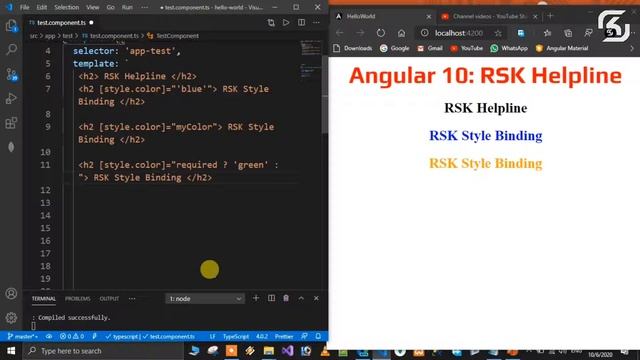Switch to the OUTPUT panel tab
640x360 pixels.
click(x=109, y=299)
